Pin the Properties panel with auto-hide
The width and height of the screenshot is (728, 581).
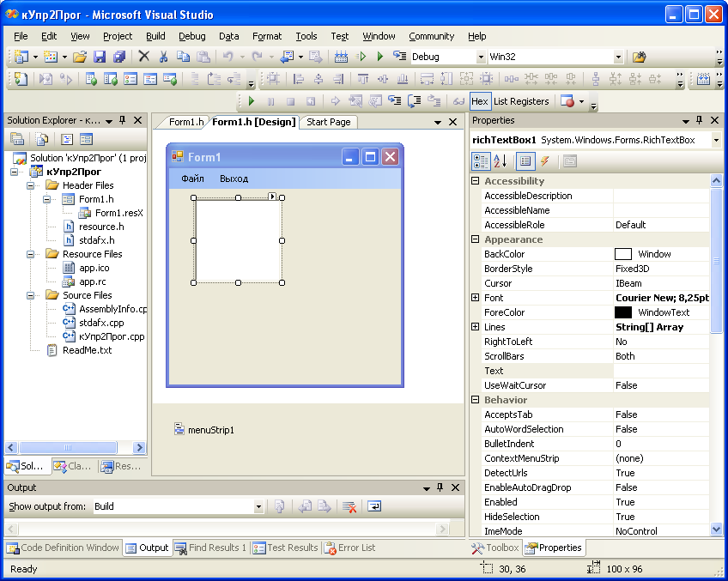pyautogui.click(x=699, y=120)
